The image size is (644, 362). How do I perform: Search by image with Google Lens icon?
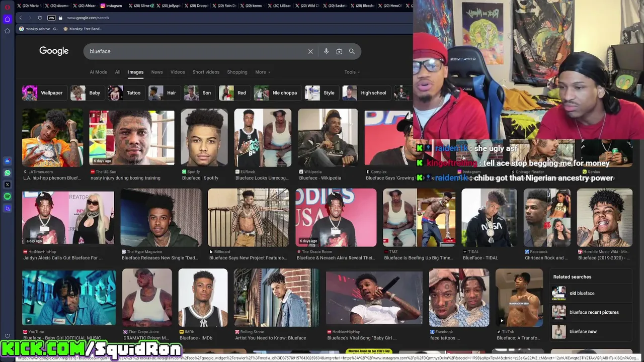click(x=339, y=51)
